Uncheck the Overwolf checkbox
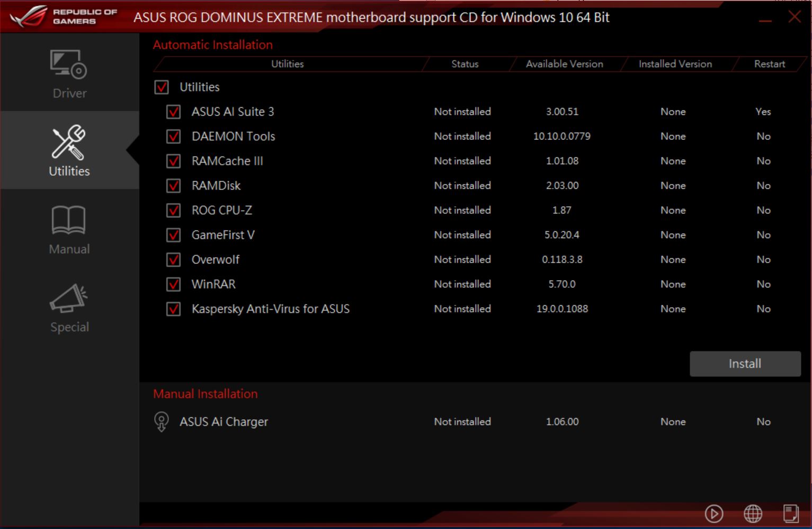 [173, 260]
